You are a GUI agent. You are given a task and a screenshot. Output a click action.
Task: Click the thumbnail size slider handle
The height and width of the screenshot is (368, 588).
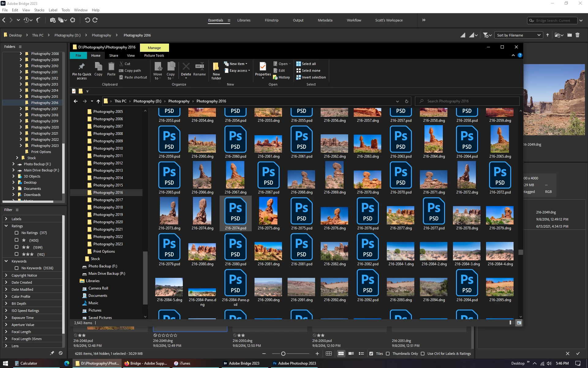click(x=283, y=354)
